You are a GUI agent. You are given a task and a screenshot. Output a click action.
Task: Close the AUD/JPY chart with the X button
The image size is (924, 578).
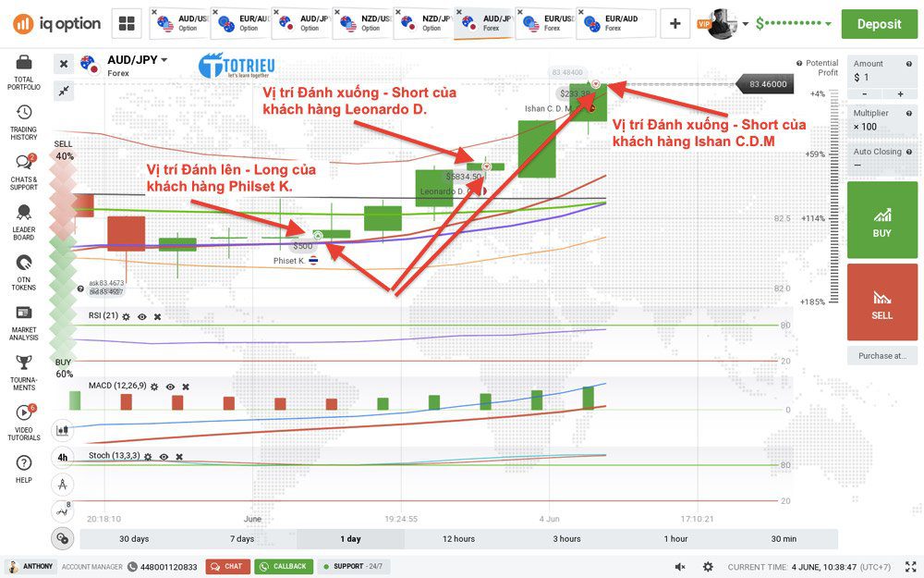pyautogui.click(x=64, y=64)
